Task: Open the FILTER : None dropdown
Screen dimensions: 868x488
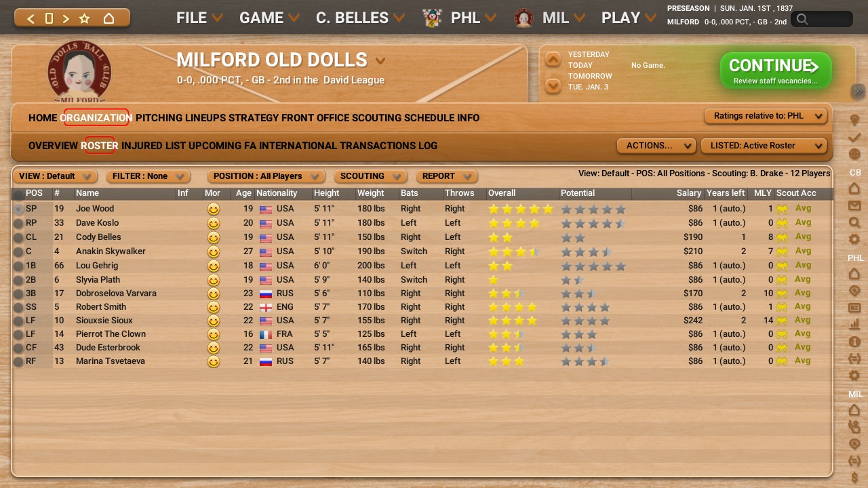Action: click(x=148, y=176)
